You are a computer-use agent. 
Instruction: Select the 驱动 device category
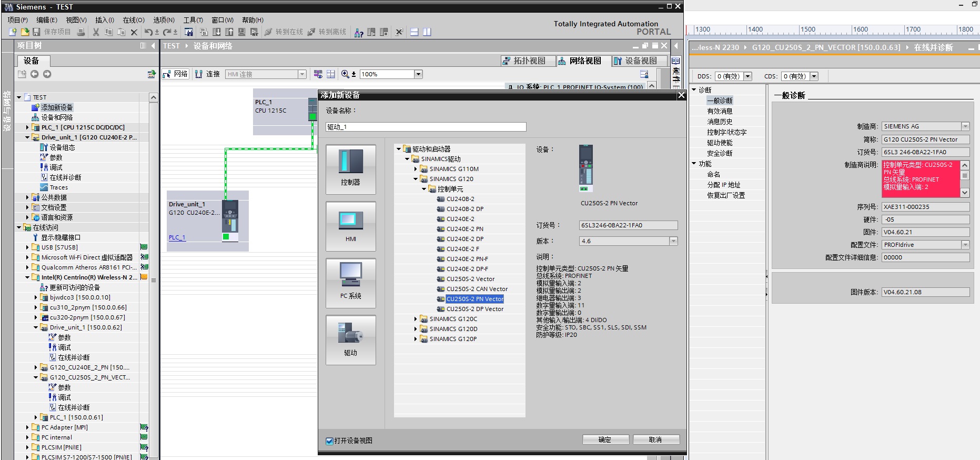(351, 340)
